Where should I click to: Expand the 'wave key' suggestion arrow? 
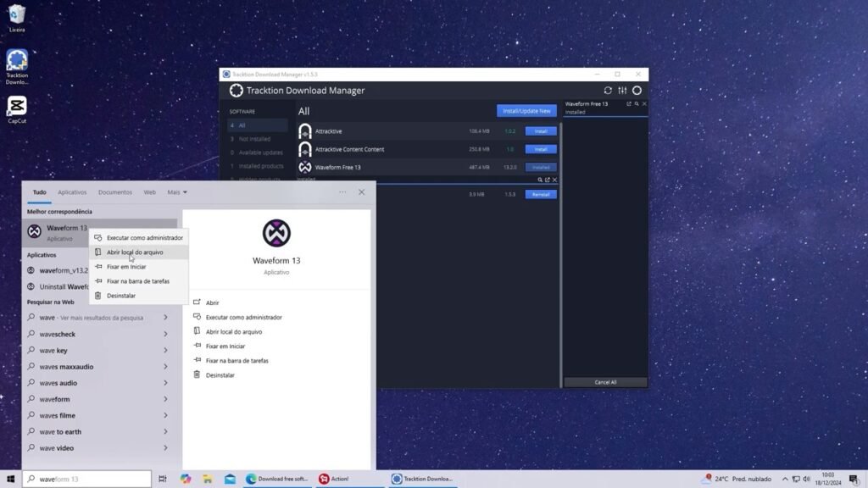point(165,350)
